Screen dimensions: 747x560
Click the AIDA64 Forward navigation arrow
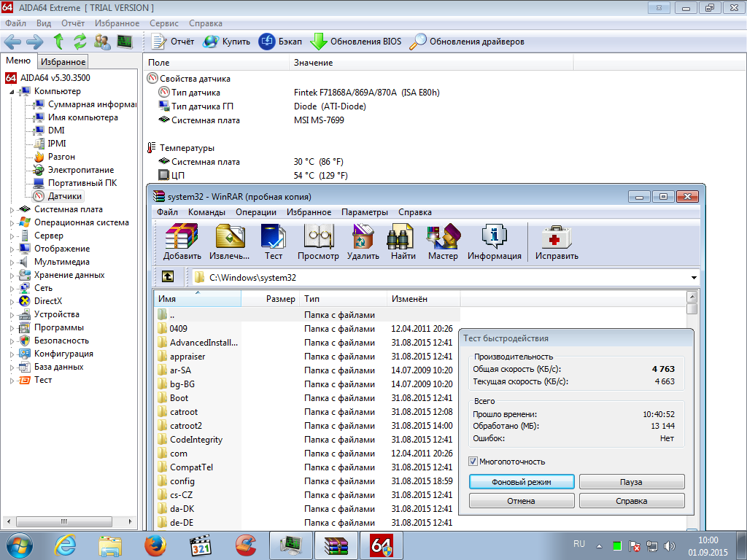point(35,42)
